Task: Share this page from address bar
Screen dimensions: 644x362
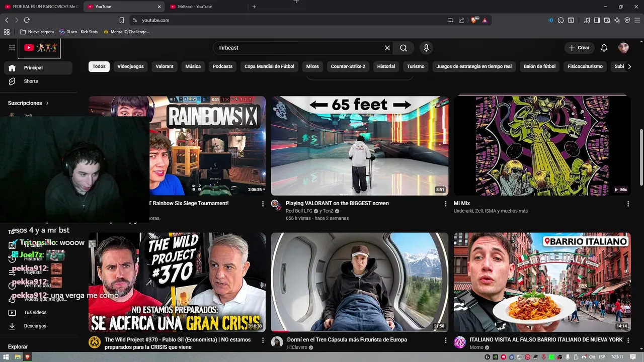Action: click(461, 20)
